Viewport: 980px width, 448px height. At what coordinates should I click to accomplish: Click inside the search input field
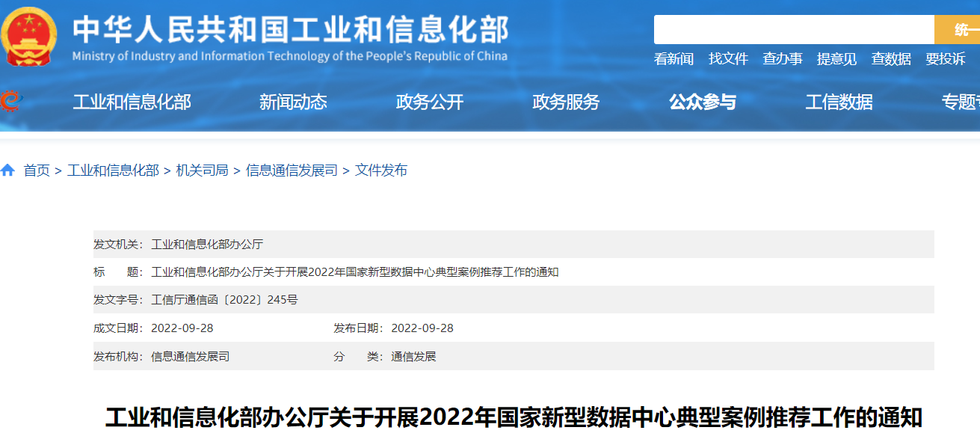point(793,30)
